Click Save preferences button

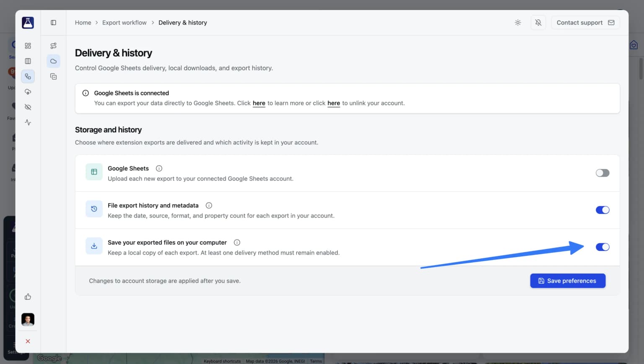(x=568, y=281)
